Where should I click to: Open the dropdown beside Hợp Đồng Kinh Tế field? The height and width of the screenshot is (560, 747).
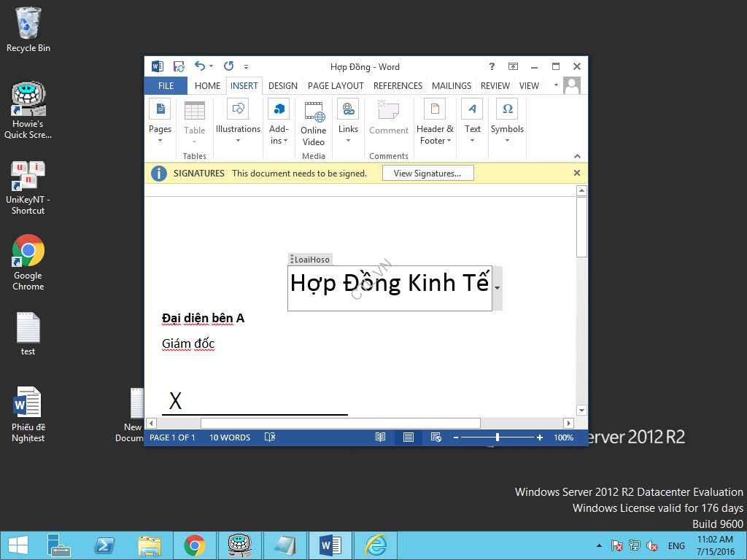[x=497, y=288]
